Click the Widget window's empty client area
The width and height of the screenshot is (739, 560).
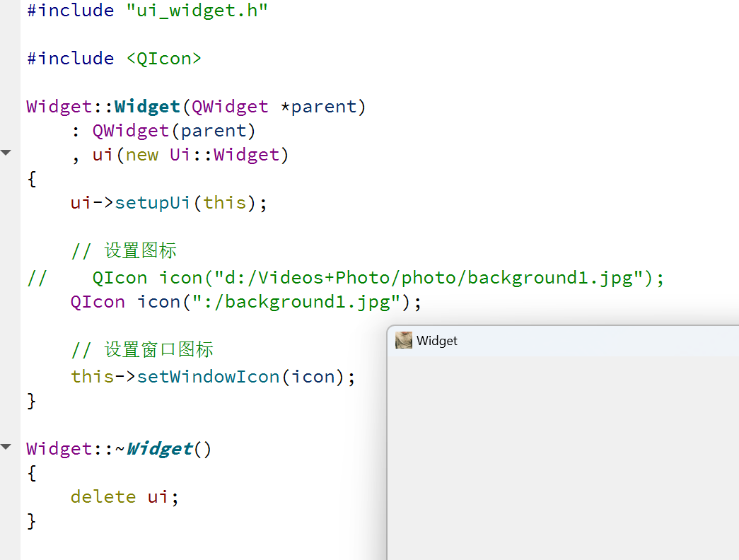pos(563,458)
